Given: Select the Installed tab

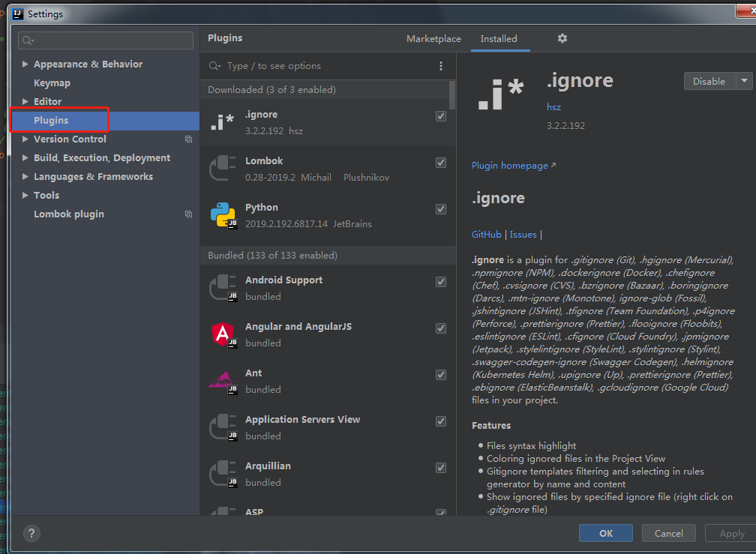Looking at the screenshot, I should (500, 38).
